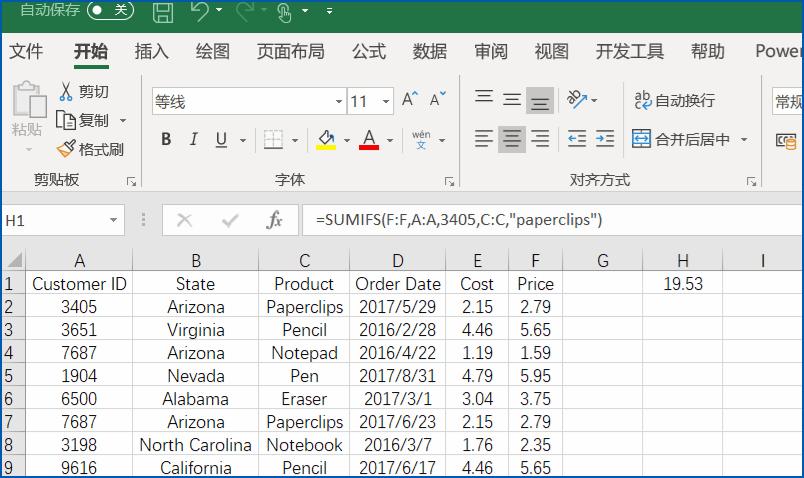The height and width of the screenshot is (478, 804).
Task: Cancel formula entry with X icon
Action: coord(184,221)
